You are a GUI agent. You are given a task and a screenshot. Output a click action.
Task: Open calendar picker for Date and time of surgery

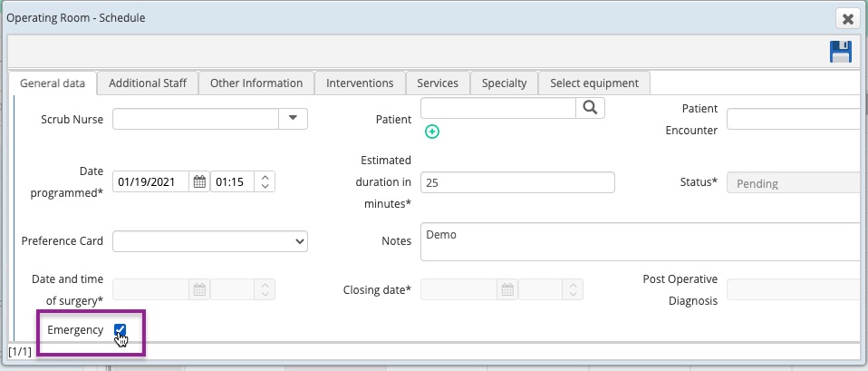click(x=199, y=289)
